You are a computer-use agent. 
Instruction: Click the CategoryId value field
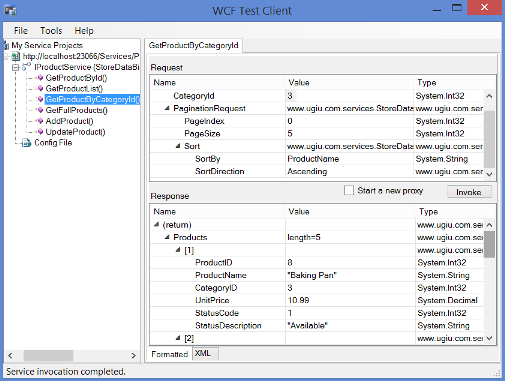(x=350, y=96)
